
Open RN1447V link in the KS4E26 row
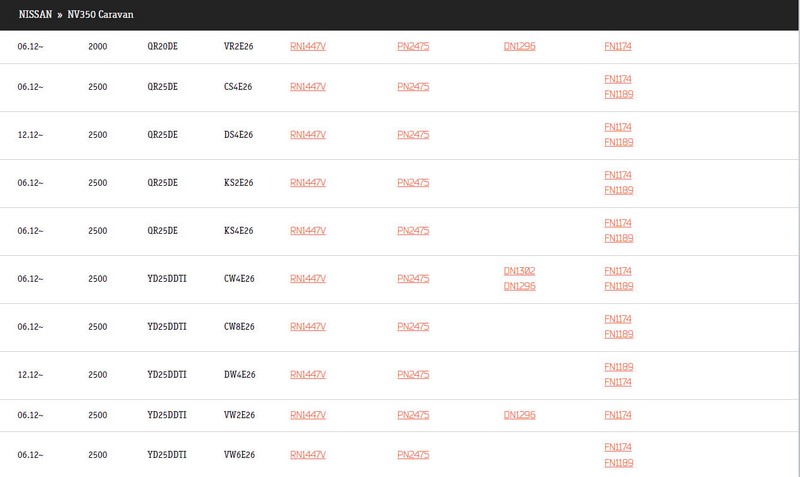(x=307, y=231)
